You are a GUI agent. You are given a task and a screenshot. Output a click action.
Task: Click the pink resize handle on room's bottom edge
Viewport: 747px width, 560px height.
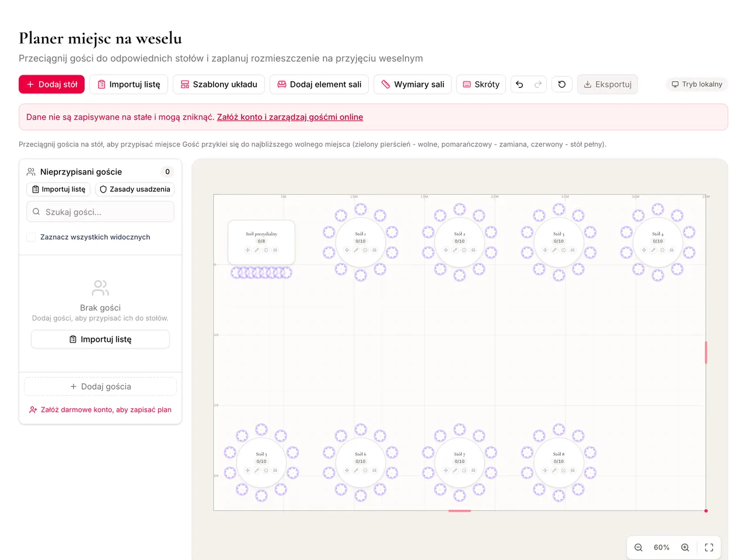pos(460,511)
